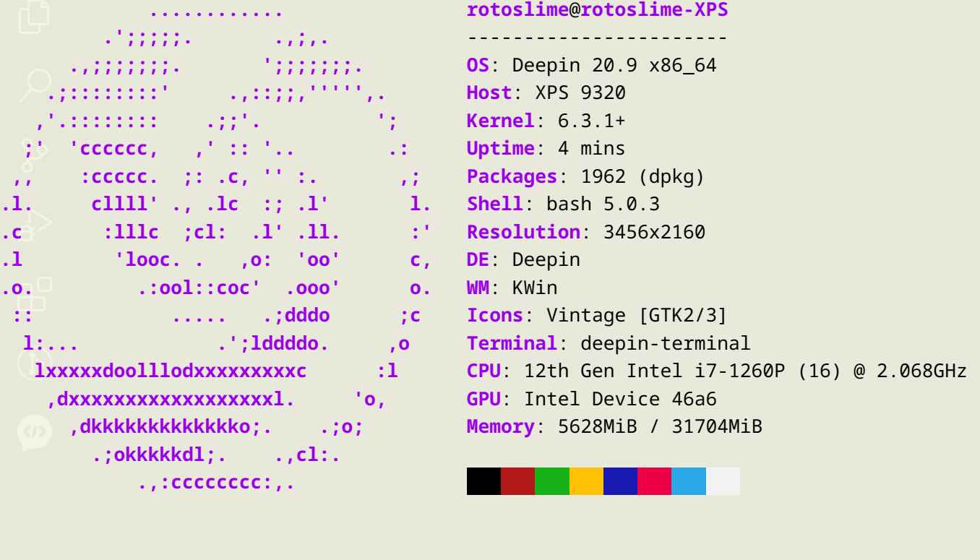Click the 'Terminal' label

512,343
